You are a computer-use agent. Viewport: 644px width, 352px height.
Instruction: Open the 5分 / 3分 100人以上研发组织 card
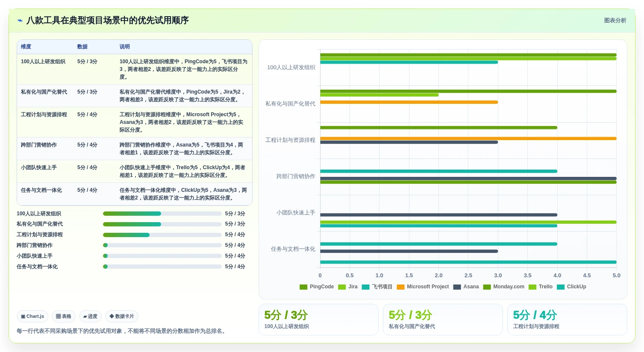click(318, 320)
